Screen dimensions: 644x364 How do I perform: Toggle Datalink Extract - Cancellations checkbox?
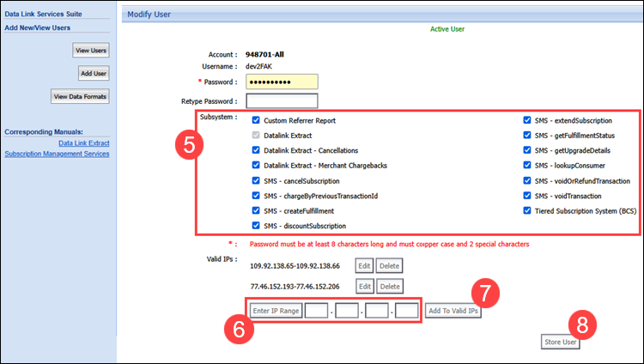coord(257,151)
